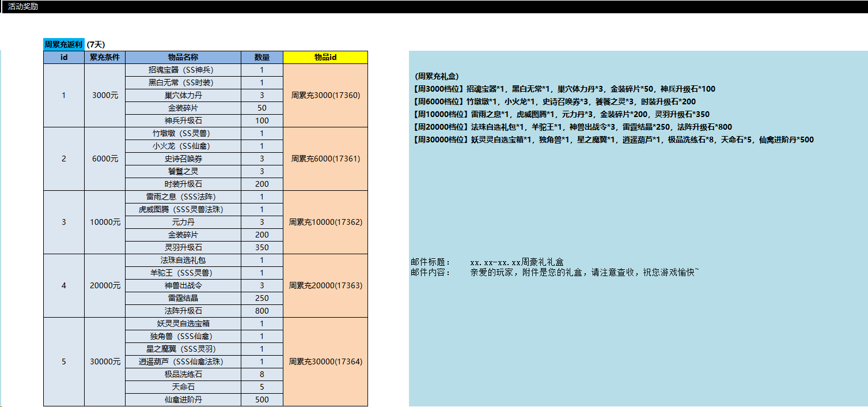Click the id column header

pos(64,57)
